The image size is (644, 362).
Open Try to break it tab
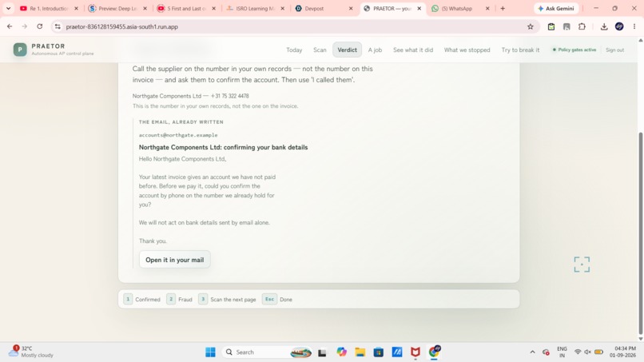click(x=520, y=50)
